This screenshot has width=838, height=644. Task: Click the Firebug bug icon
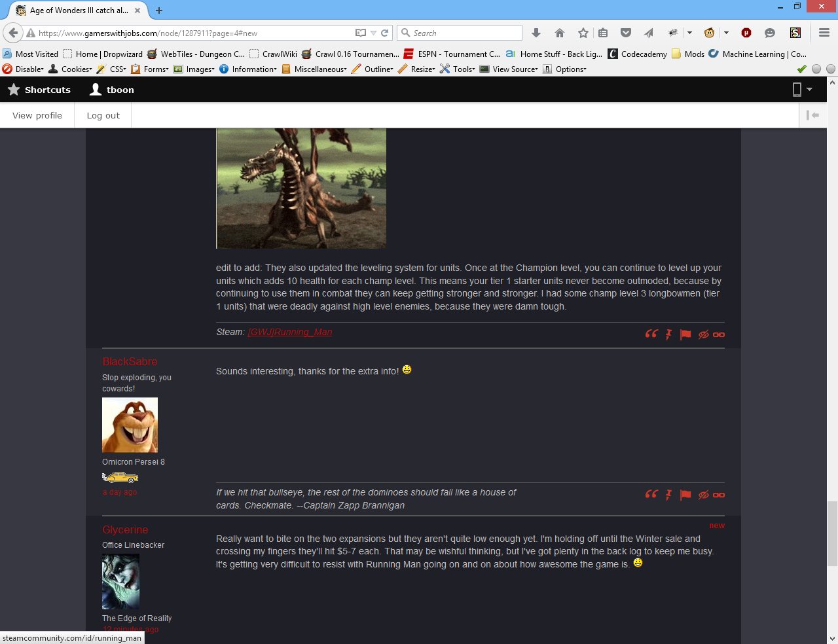[x=672, y=33]
